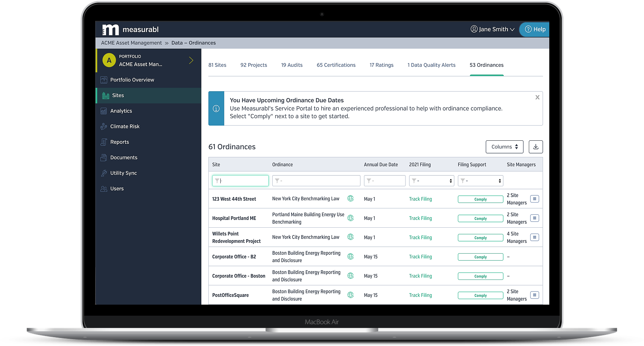Open the Jane Smith user menu

coord(492,29)
